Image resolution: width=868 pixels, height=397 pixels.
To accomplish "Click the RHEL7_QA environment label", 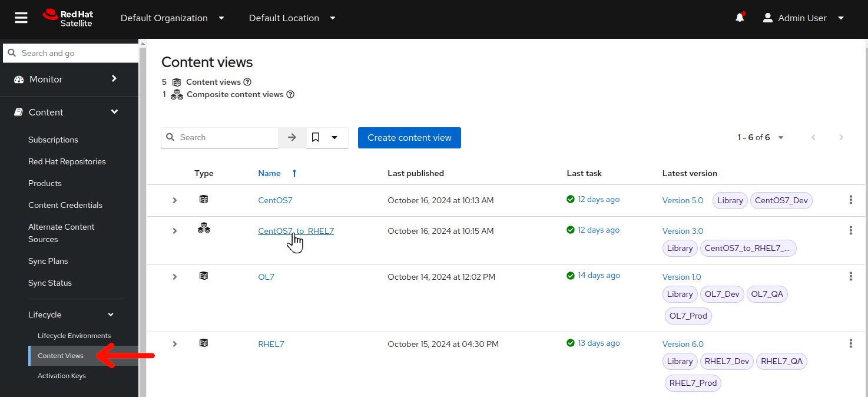I will pyautogui.click(x=781, y=361).
